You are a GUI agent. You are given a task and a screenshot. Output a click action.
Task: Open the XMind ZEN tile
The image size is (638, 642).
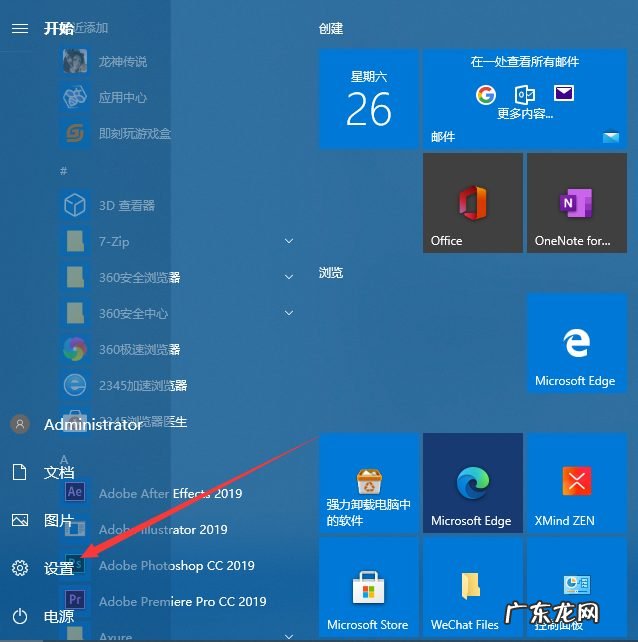click(x=577, y=483)
